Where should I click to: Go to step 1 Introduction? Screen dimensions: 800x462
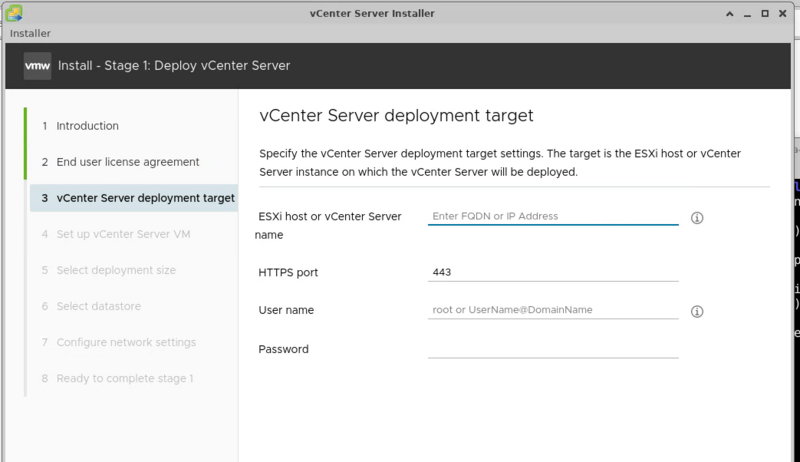[x=87, y=126]
